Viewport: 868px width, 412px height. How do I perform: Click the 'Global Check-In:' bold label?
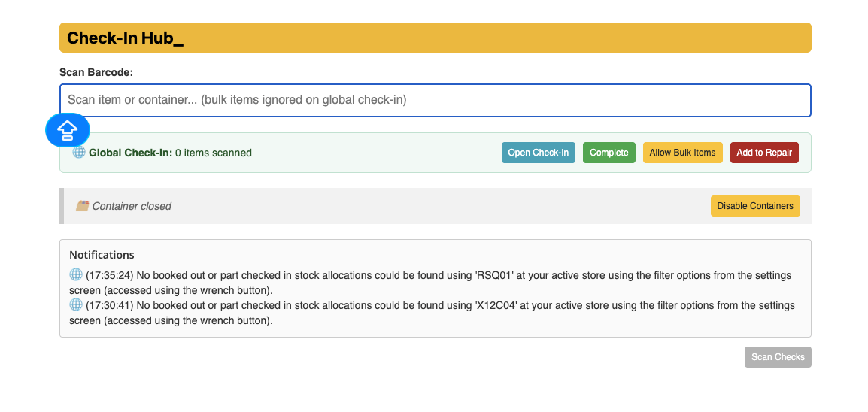tap(131, 153)
